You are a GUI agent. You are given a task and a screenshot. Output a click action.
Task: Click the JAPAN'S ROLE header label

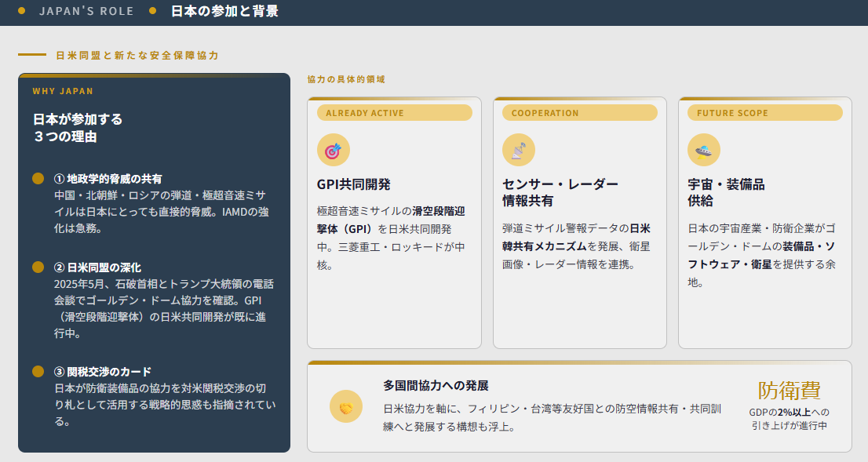(x=86, y=11)
